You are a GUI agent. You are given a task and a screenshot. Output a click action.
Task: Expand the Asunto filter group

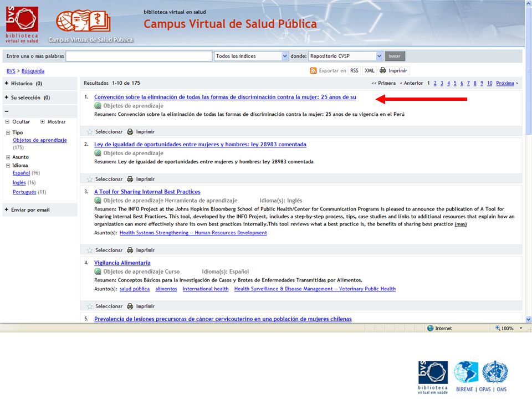tap(8, 157)
